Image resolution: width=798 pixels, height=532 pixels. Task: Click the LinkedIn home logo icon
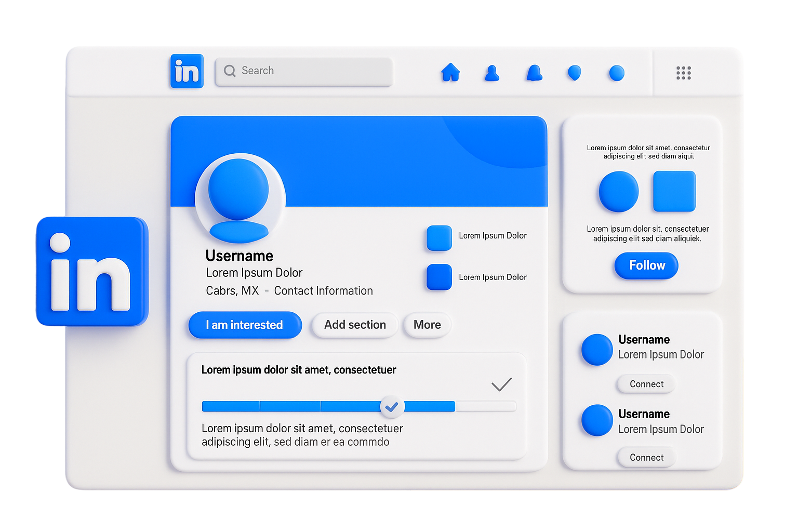186,71
